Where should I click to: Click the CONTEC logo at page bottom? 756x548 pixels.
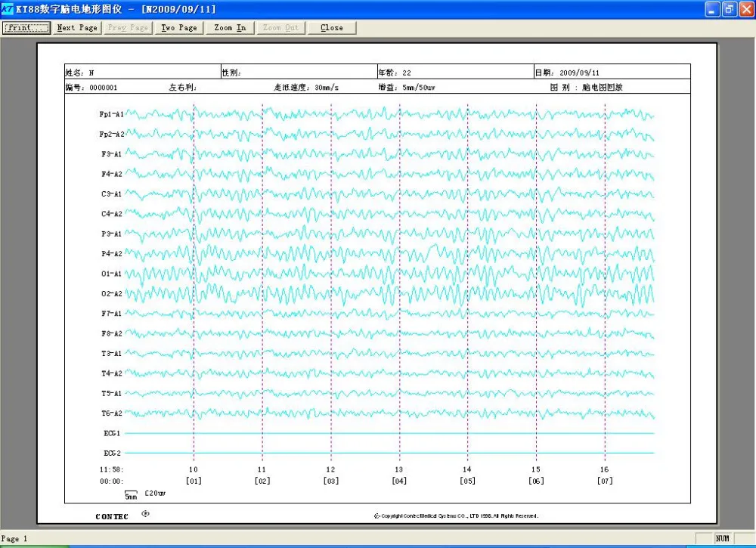tap(112, 516)
